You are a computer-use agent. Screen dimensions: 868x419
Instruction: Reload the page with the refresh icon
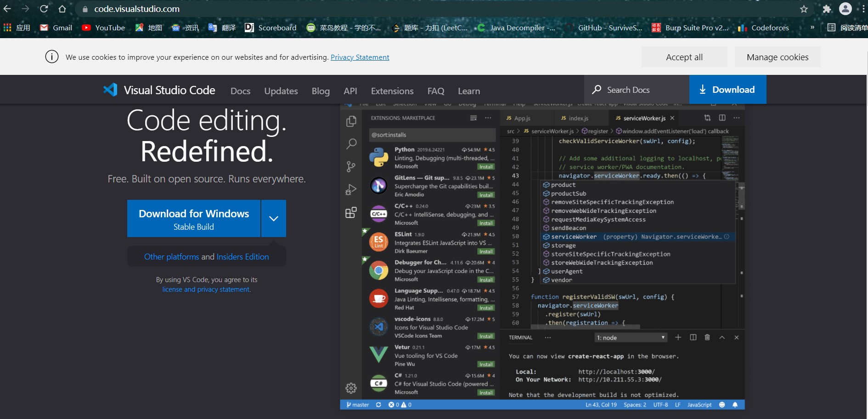tap(44, 9)
